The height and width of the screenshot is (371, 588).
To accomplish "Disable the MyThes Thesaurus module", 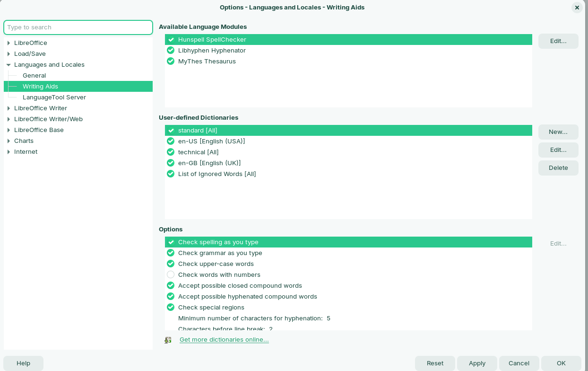I will click(x=171, y=62).
